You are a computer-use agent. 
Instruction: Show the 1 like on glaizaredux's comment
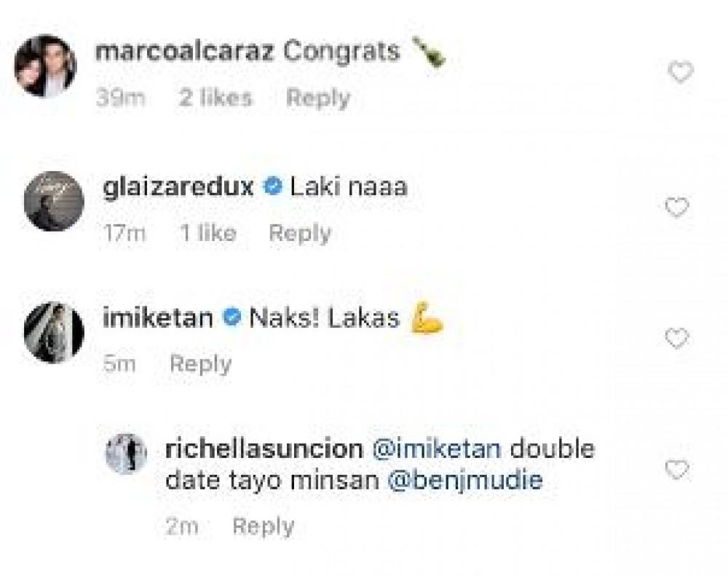(x=207, y=233)
